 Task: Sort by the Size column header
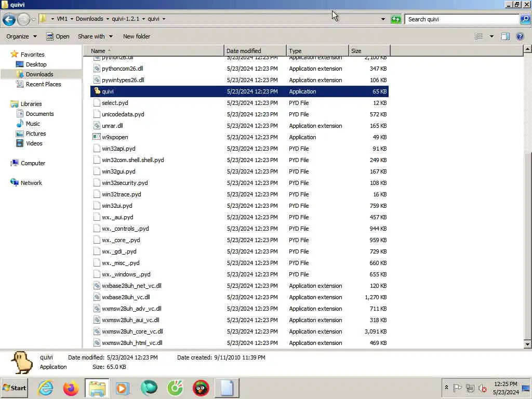coord(369,51)
